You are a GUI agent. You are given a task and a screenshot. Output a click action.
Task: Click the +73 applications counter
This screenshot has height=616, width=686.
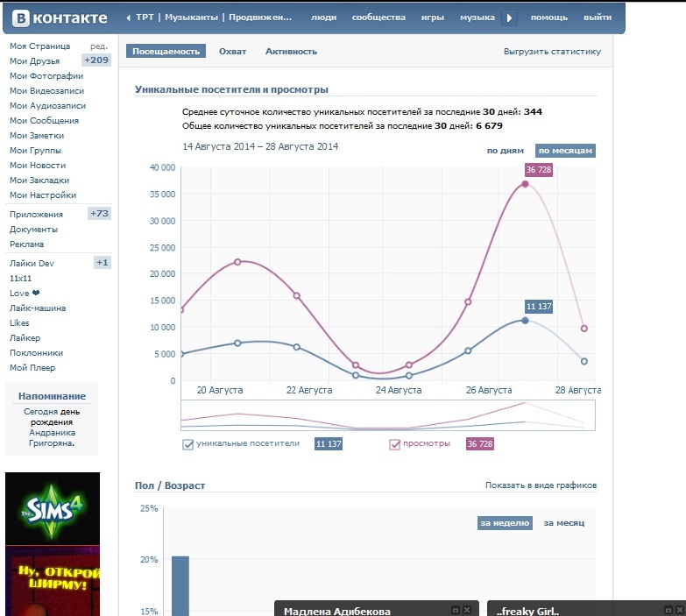[99, 214]
